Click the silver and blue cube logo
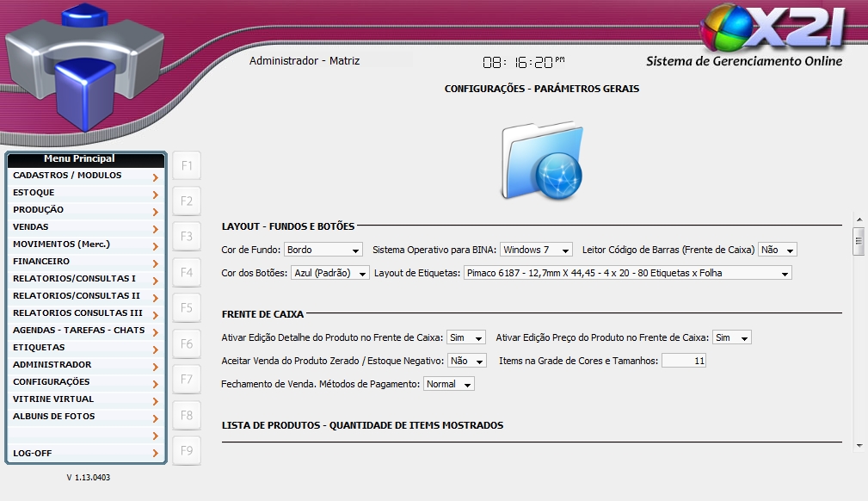The height and width of the screenshot is (501, 868). pos(83,66)
